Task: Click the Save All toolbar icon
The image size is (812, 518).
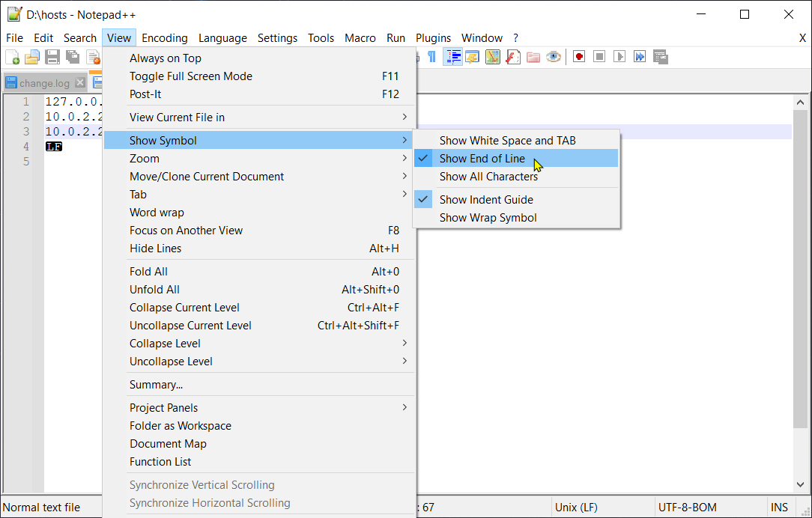Action: (x=73, y=56)
